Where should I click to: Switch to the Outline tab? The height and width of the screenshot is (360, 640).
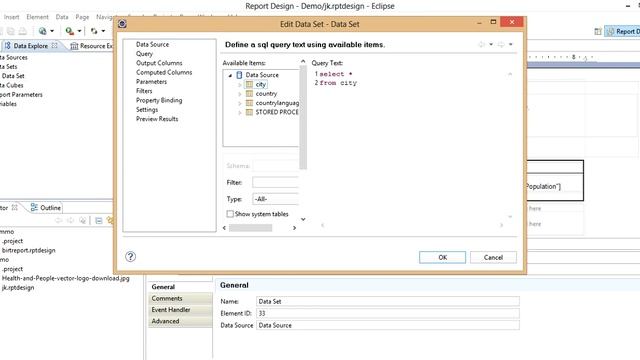(x=46, y=207)
